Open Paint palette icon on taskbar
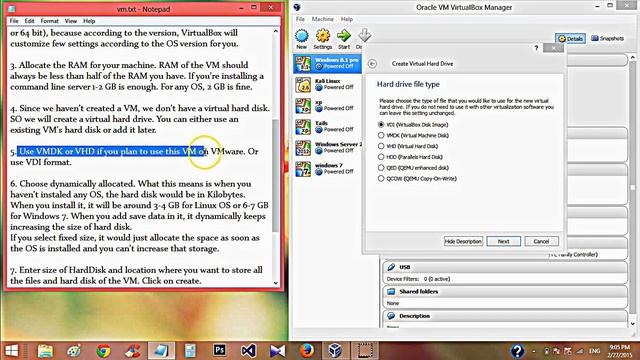This screenshot has width=640, height=360. point(74,351)
